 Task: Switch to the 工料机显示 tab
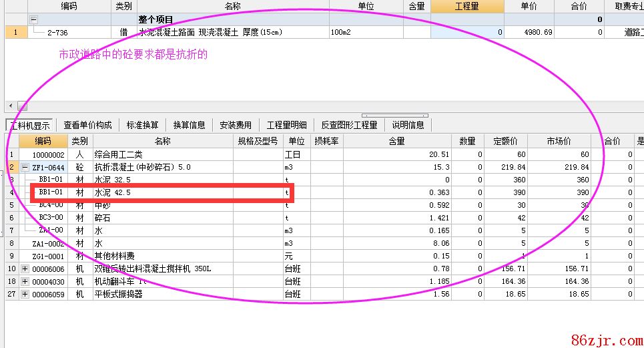(x=28, y=125)
